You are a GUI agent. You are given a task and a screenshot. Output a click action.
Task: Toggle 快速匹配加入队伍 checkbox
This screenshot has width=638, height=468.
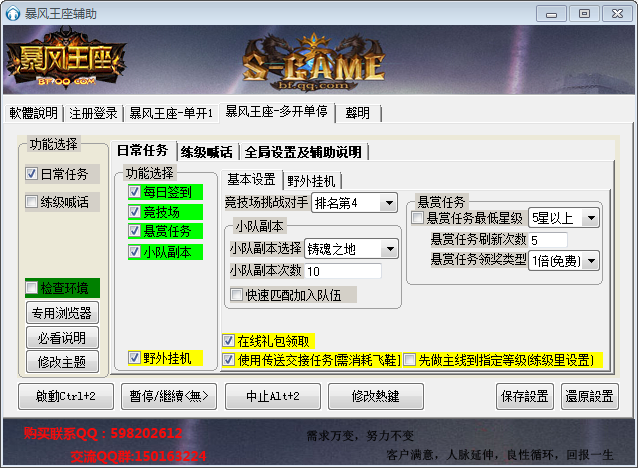click(x=237, y=295)
